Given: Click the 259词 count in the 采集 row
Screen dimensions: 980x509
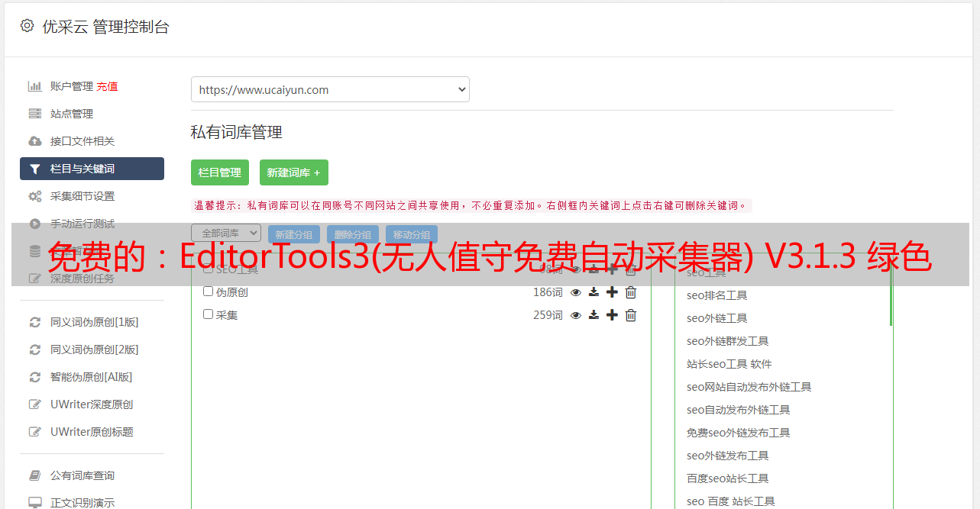Looking at the screenshot, I should (x=548, y=315).
